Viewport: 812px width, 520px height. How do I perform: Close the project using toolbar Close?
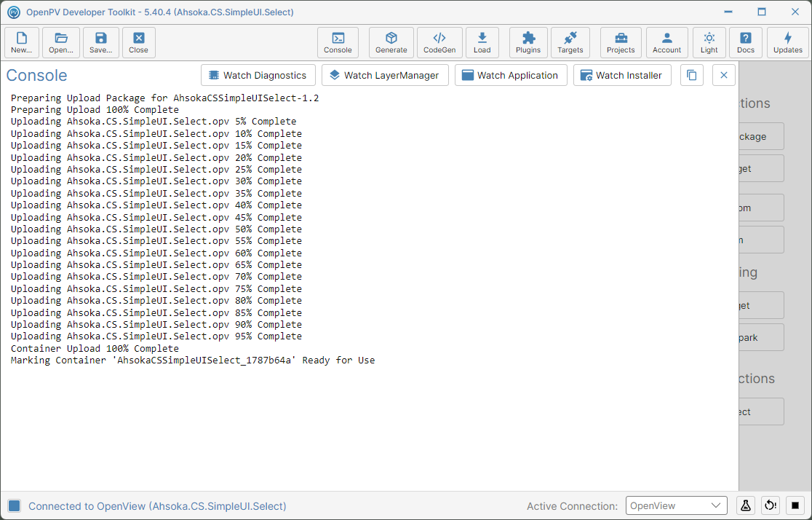click(139, 42)
